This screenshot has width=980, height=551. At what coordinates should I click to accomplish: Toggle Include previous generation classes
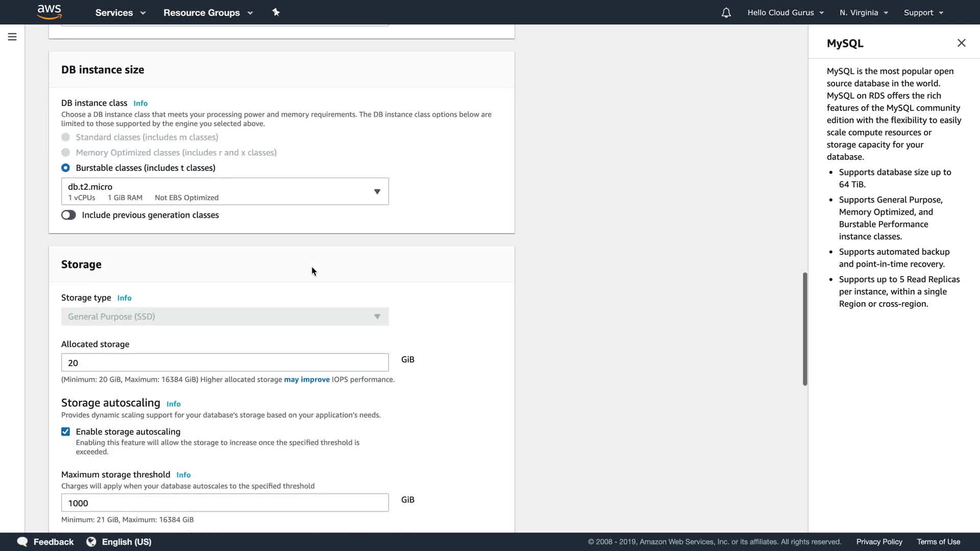pos(68,215)
